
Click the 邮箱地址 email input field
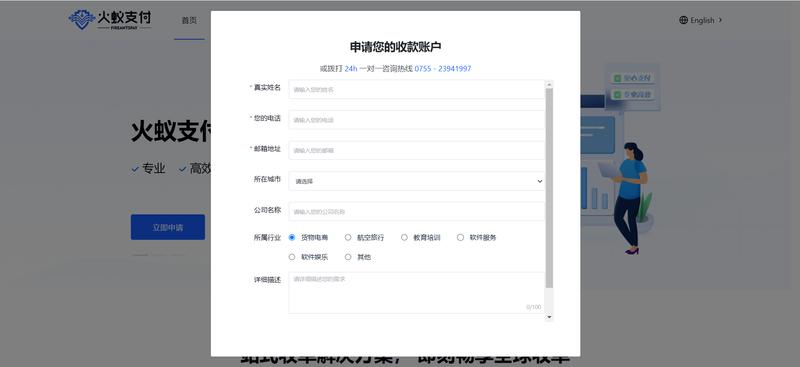click(x=416, y=151)
